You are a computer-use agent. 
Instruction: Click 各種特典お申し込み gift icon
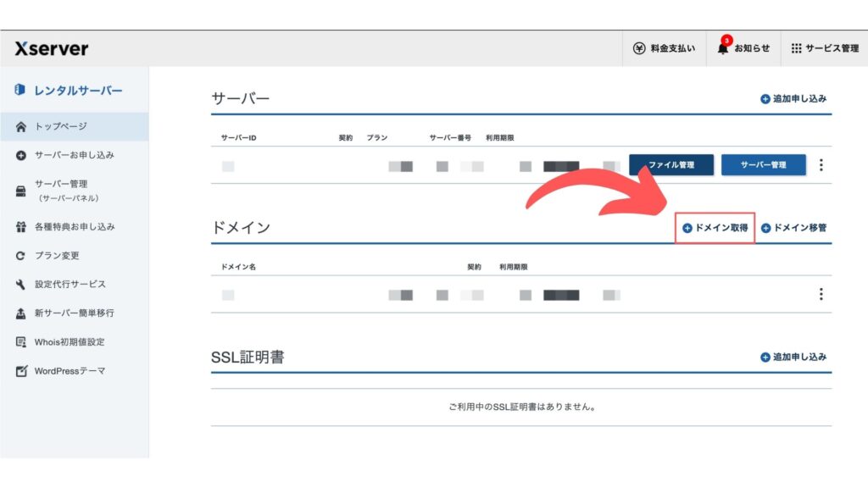click(x=21, y=227)
